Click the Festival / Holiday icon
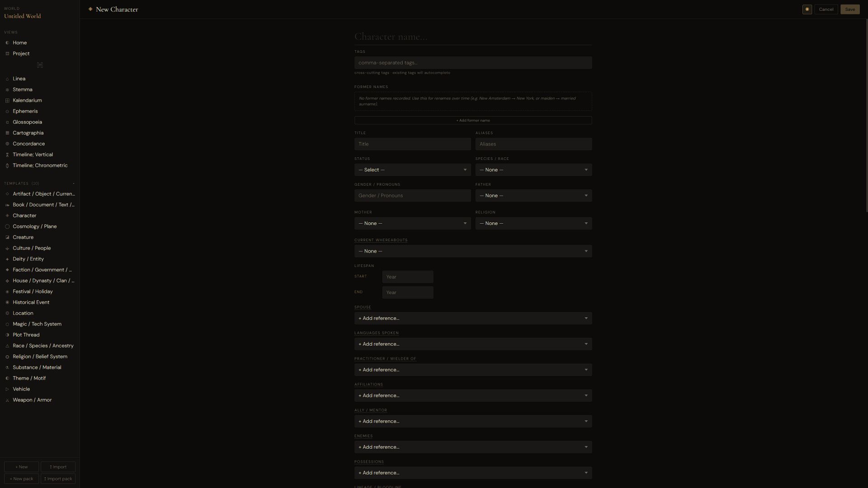The height and width of the screenshot is (488, 868). (x=7, y=292)
